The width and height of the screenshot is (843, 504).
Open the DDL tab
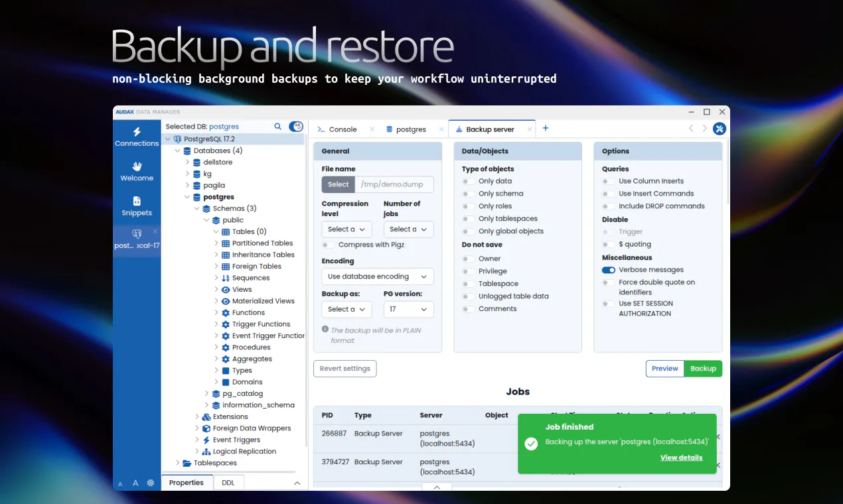(228, 483)
